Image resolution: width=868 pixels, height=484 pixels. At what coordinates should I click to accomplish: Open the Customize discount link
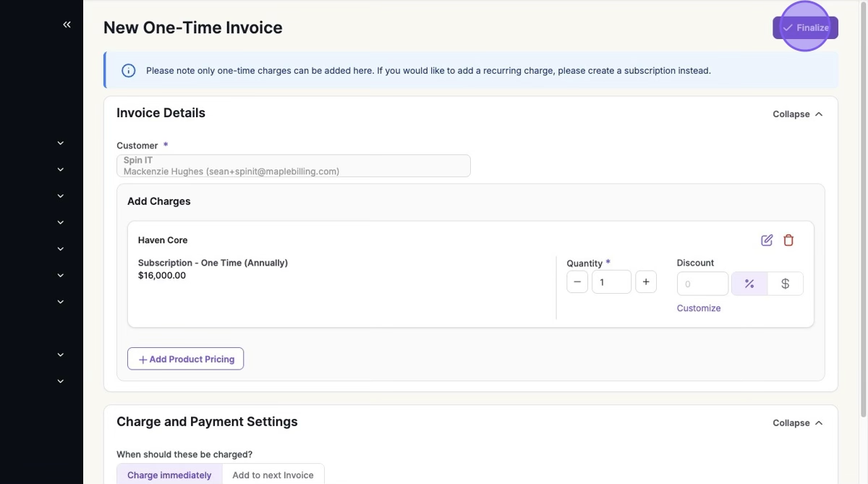699,308
